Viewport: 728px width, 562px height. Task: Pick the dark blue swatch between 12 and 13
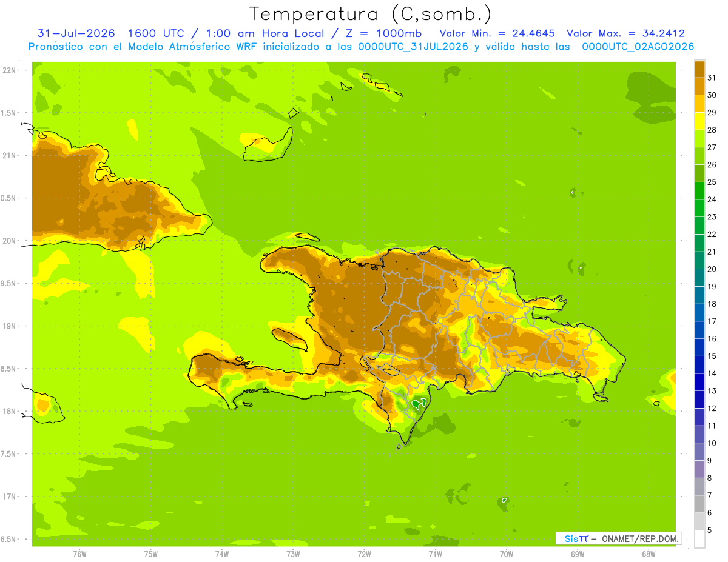[x=699, y=400]
